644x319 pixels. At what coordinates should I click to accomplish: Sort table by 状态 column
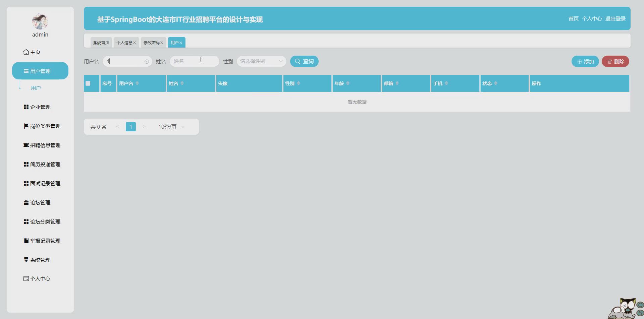point(496,83)
